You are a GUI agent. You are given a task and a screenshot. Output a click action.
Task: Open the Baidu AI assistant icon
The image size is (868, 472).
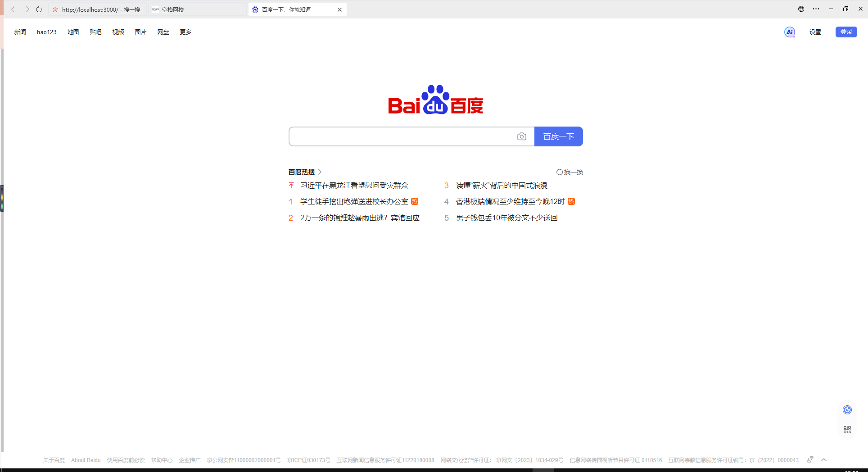(790, 32)
